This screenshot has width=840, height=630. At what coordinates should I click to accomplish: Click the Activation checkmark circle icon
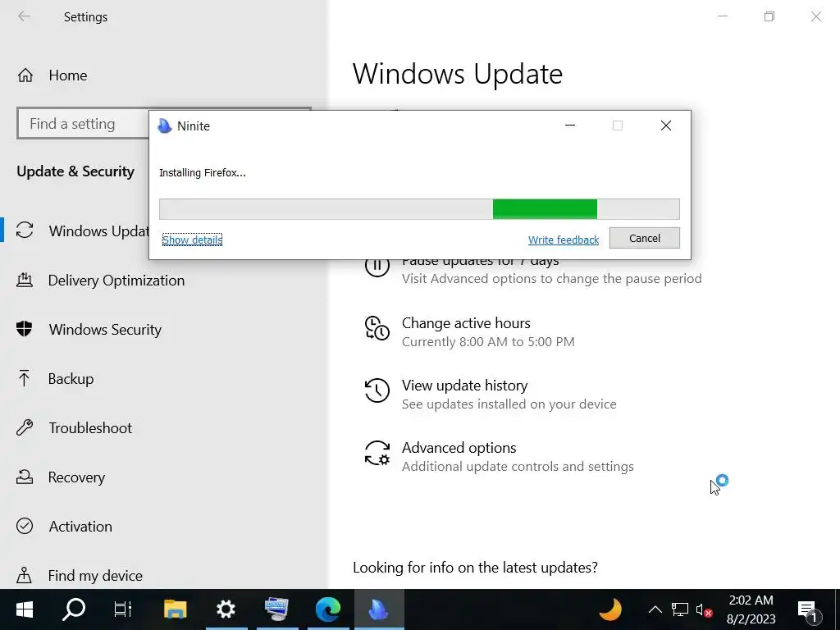click(x=25, y=526)
